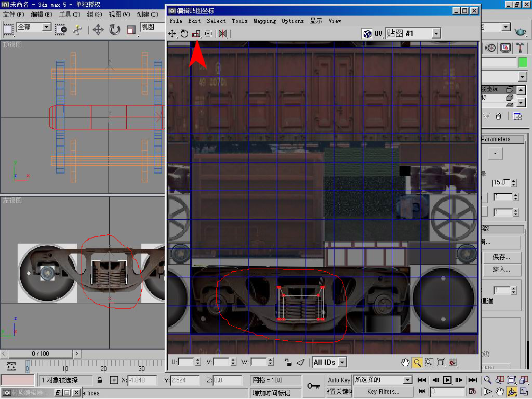Toggle the lock selection padlock in UV editor
This screenshot has height=399, width=532.
point(288,362)
